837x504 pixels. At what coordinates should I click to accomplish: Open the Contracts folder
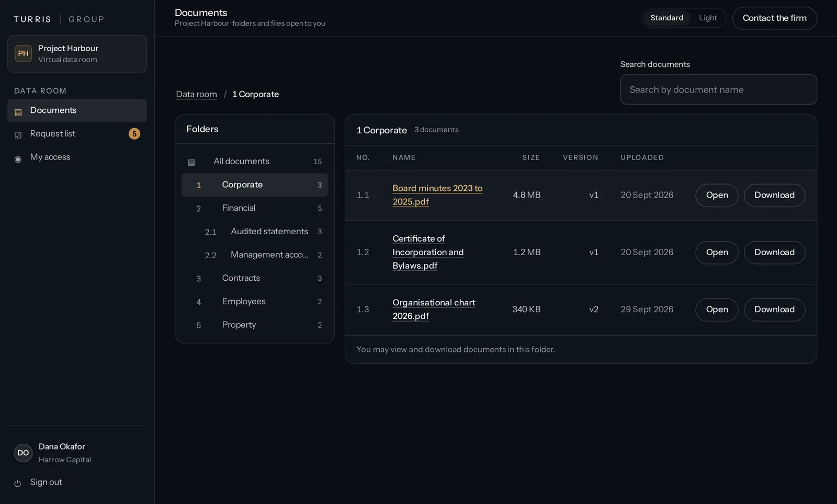click(255, 278)
